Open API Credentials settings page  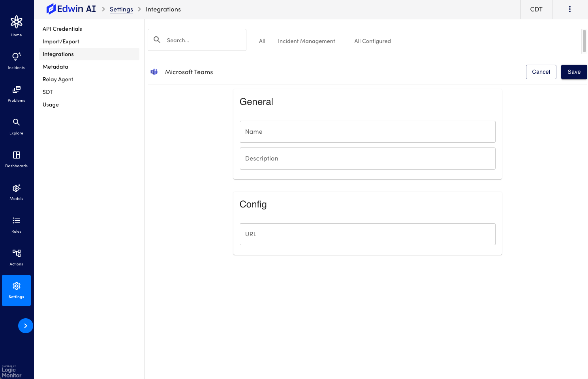tap(89, 29)
